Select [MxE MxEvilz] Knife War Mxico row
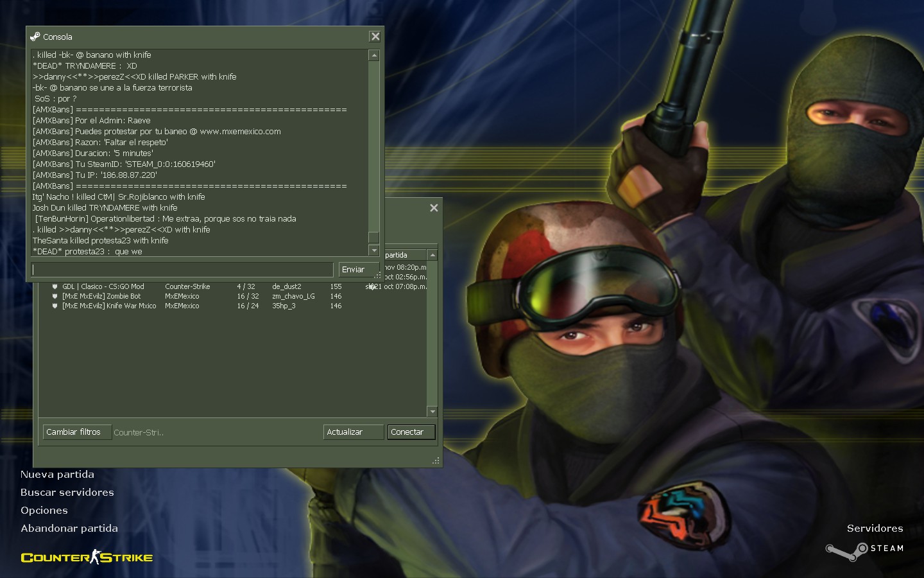Viewport: 924px width, 578px height. click(232, 306)
